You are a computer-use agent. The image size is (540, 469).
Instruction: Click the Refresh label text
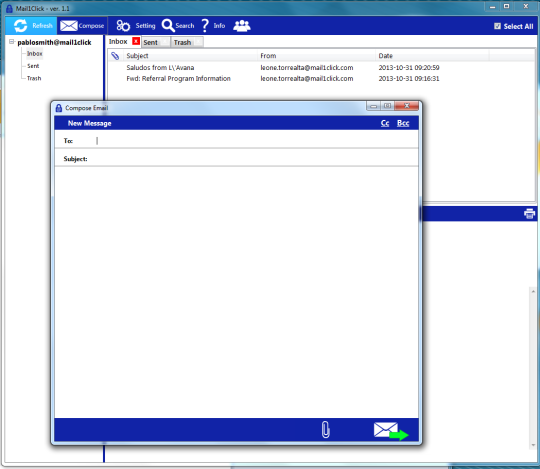click(x=42, y=26)
